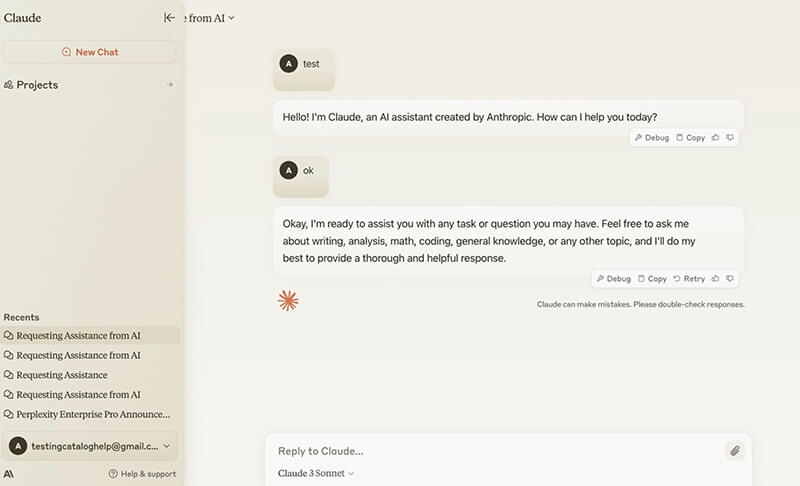The width and height of the screenshot is (800, 486).
Task: Open the Claude 3 Sonnet model selector
Action: pos(316,473)
